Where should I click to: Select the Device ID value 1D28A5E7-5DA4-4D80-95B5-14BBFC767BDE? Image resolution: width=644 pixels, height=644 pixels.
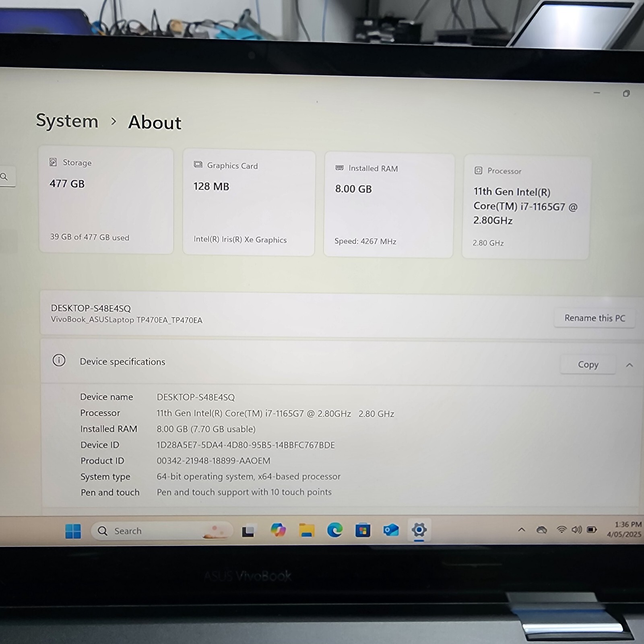click(x=246, y=445)
